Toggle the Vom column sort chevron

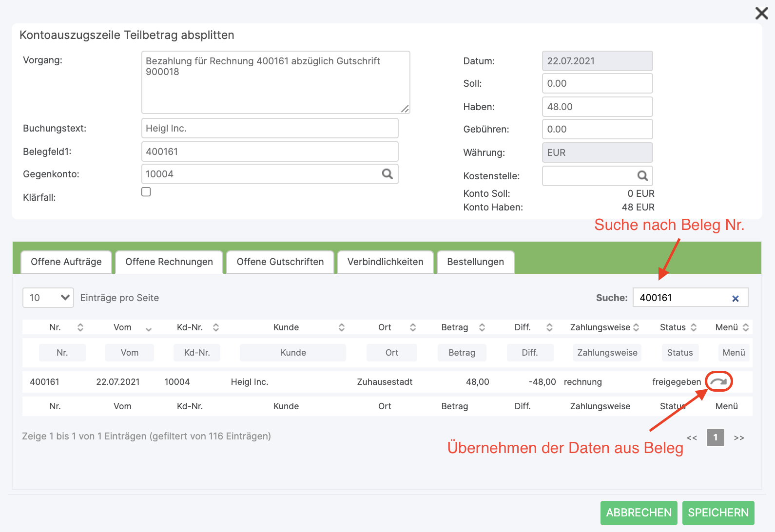click(149, 329)
